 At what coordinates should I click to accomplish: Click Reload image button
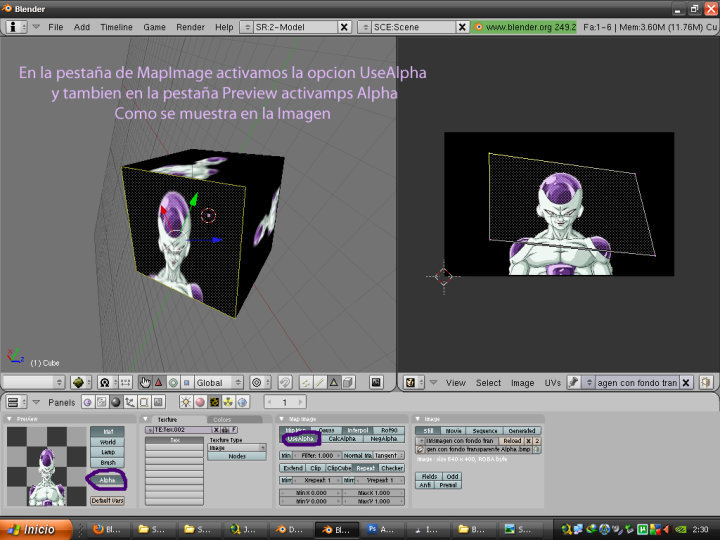click(x=512, y=440)
